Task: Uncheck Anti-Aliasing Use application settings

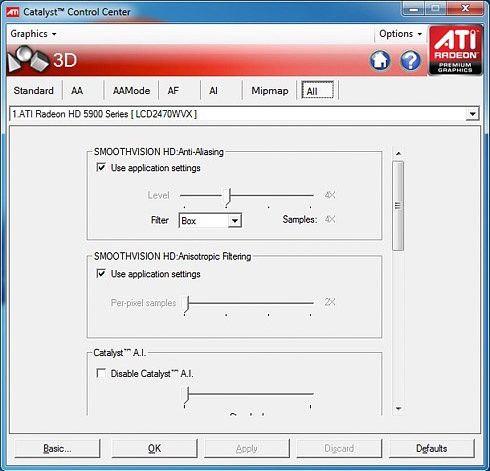Action: [101, 167]
